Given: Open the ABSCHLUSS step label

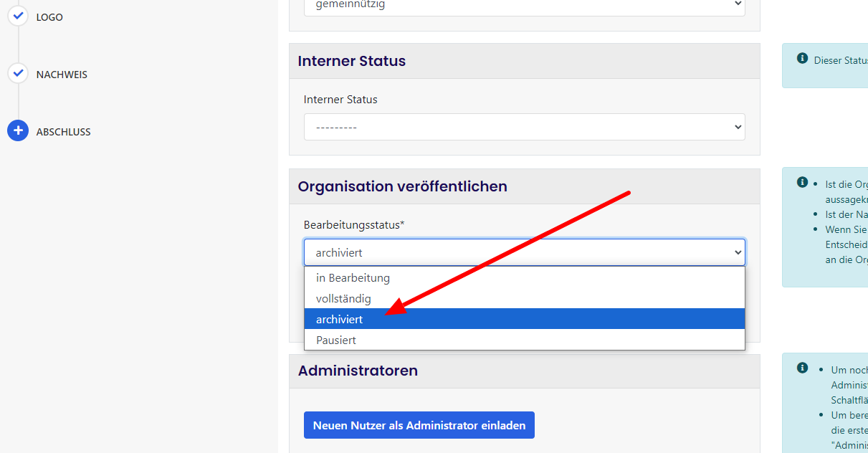Looking at the screenshot, I should [63, 132].
